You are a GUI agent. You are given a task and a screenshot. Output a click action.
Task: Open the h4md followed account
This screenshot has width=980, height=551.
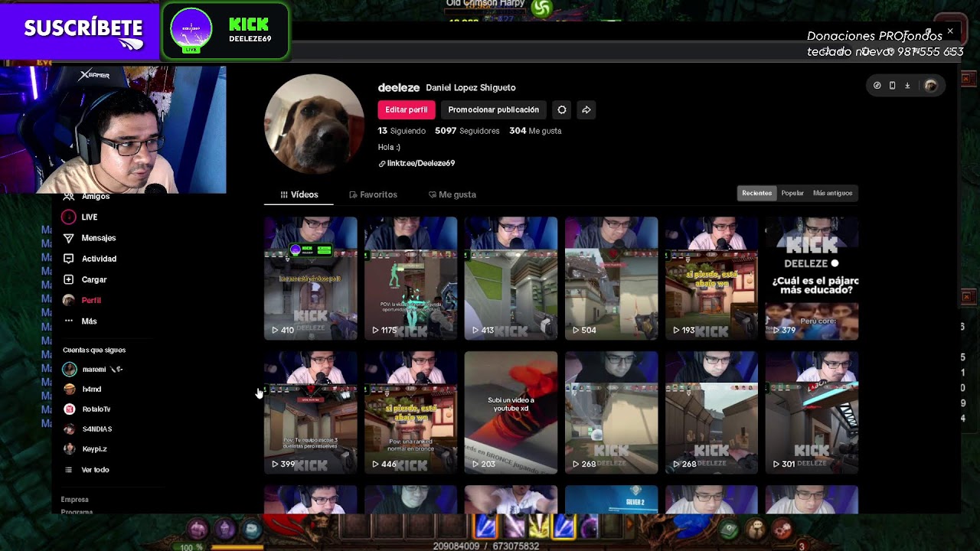[82, 390]
